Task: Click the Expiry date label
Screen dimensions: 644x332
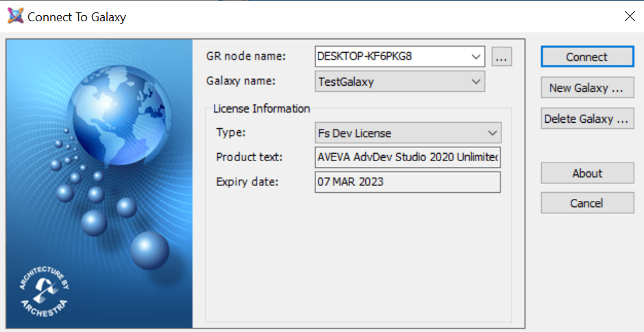Action: pos(247,182)
